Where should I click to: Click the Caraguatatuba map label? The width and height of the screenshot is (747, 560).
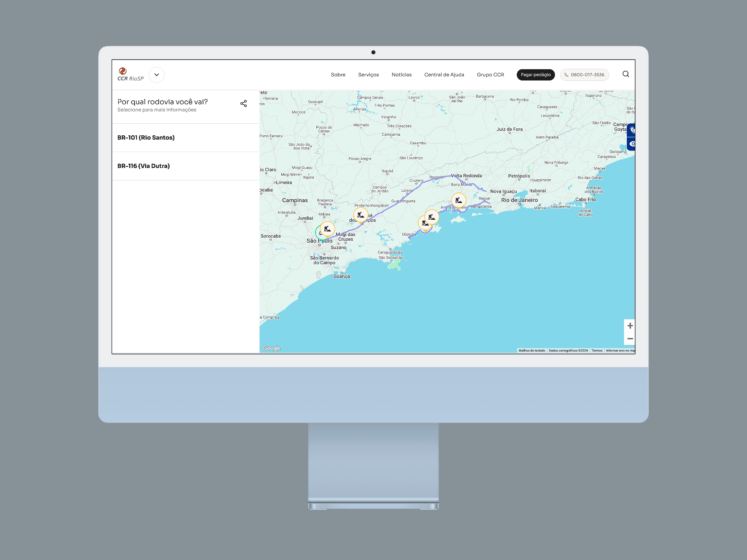[390, 252]
